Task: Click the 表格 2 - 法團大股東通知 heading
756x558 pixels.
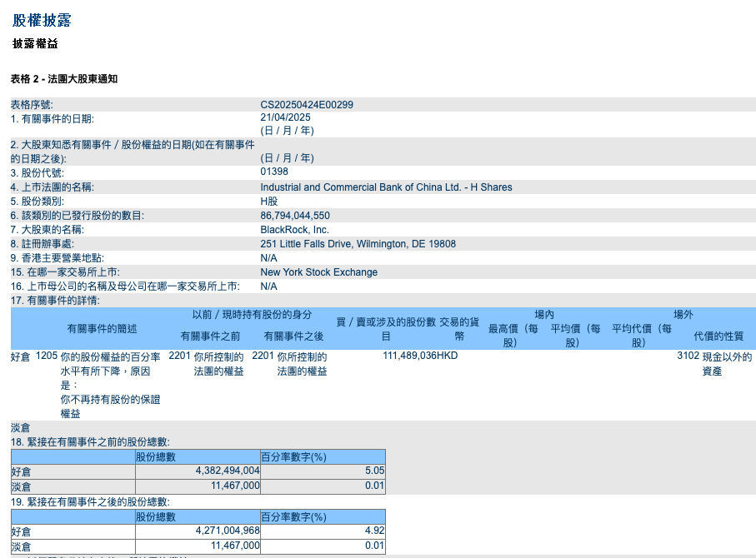Action: (64, 79)
